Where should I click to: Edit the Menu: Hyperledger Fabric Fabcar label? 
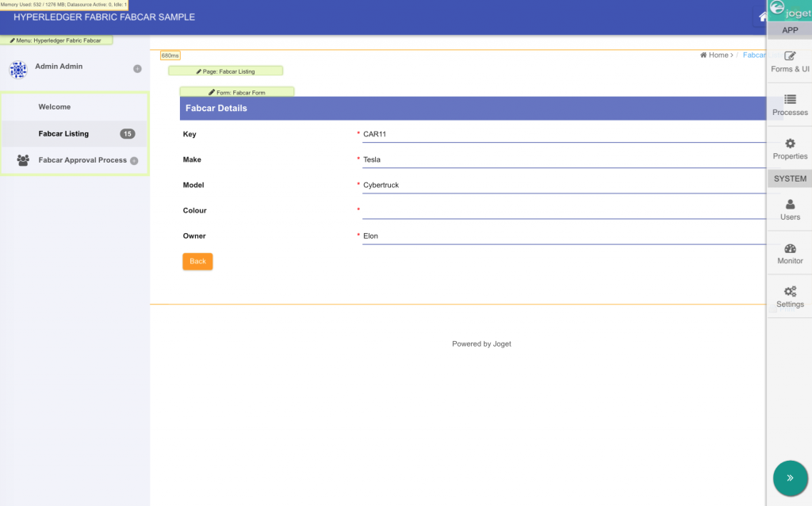56,40
